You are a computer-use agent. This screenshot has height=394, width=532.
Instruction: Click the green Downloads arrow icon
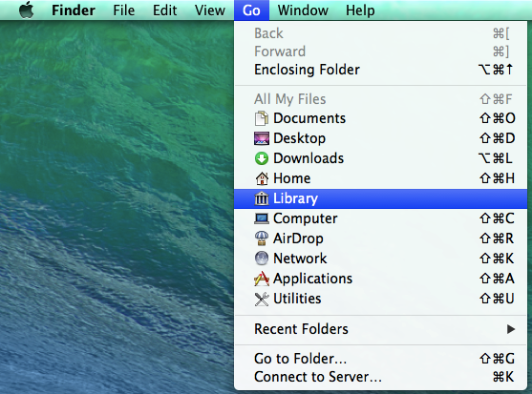coord(262,158)
